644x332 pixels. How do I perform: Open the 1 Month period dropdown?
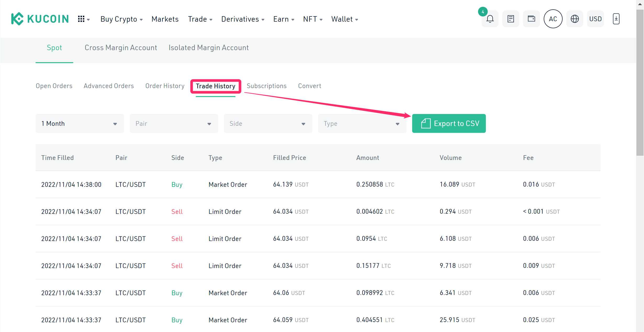pos(80,123)
